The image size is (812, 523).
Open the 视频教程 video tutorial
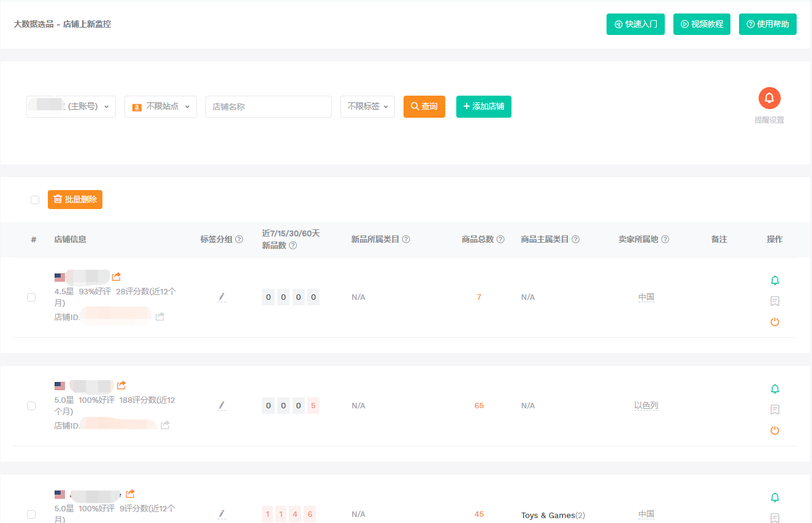point(702,25)
